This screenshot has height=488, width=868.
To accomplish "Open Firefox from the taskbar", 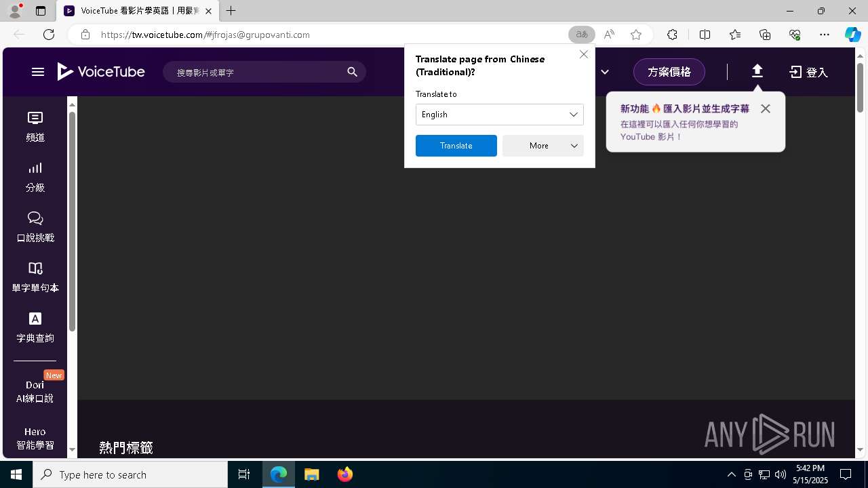I will click(x=345, y=474).
